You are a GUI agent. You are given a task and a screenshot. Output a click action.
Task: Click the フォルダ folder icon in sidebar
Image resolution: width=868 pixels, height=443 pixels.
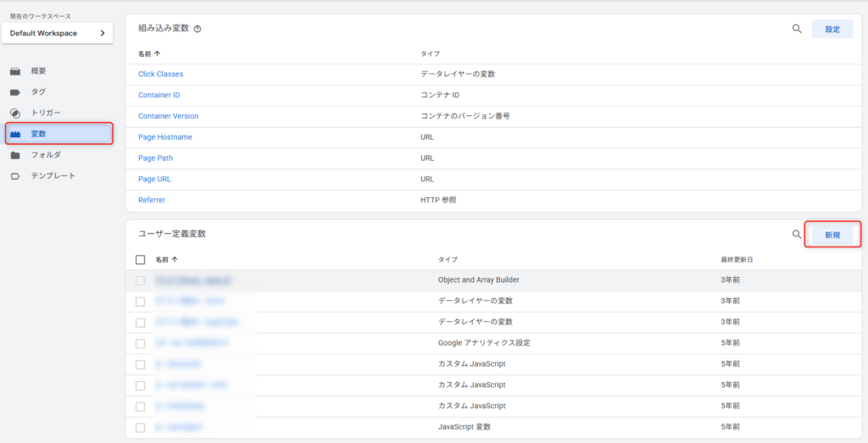point(15,155)
